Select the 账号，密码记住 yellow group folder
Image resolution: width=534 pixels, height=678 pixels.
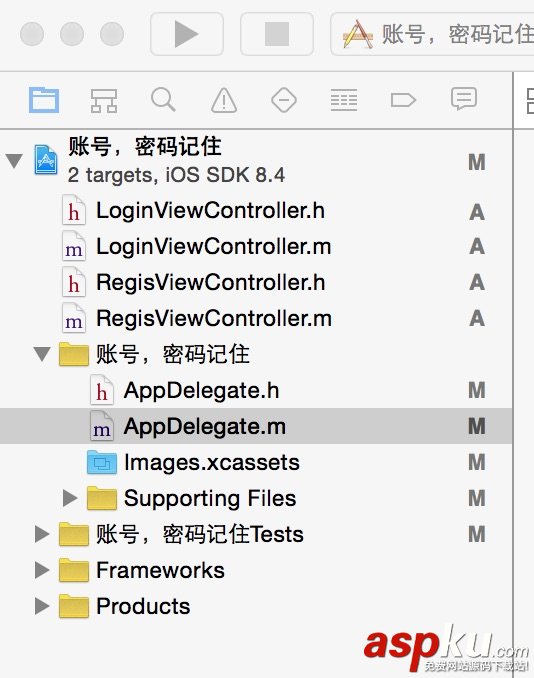(x=74, y=354)
